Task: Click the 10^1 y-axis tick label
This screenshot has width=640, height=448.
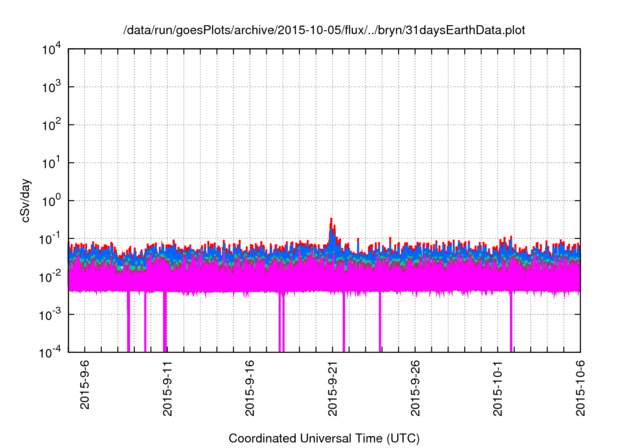Action: coord(52,162)
